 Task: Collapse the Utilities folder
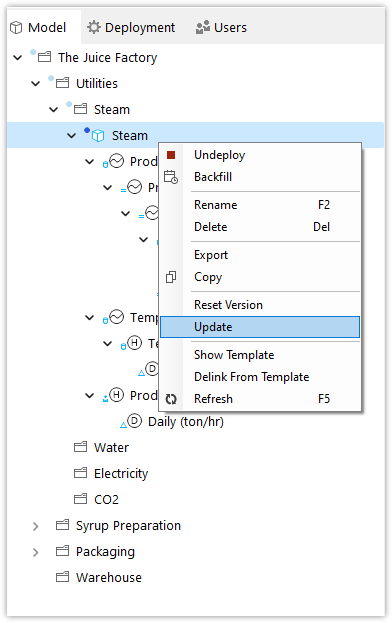point(36,83)
